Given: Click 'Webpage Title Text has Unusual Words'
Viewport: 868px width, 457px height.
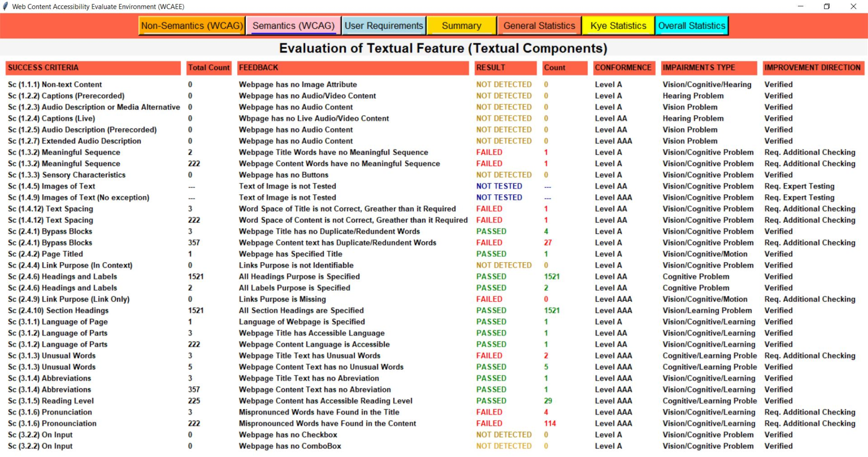Looking at the screenshot, I should [310, 355].
